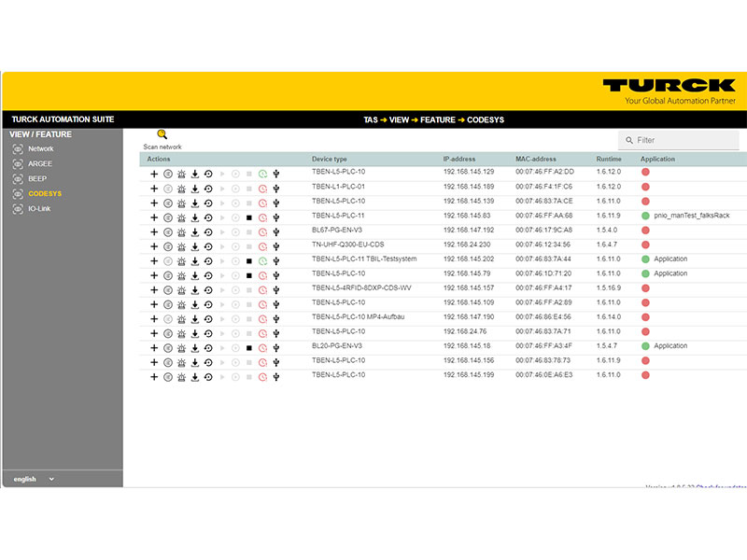Click the Application column header
747x560 pixels.
[x=657, y=159]
